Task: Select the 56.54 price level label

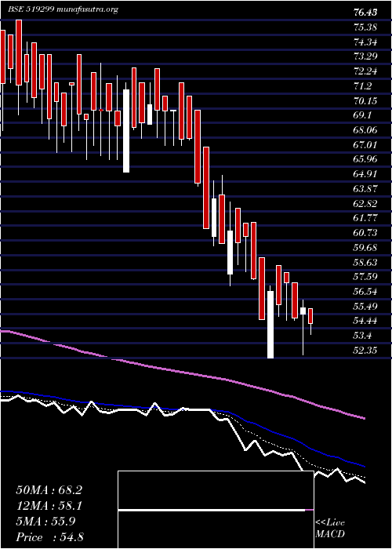Action: (x=366, y=291)
